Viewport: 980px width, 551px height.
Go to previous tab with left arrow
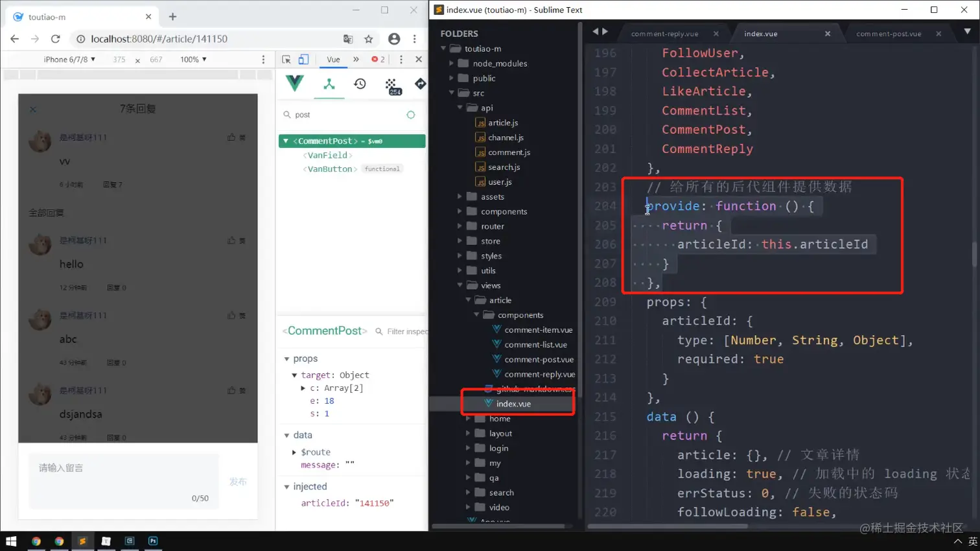click(596, 31)
